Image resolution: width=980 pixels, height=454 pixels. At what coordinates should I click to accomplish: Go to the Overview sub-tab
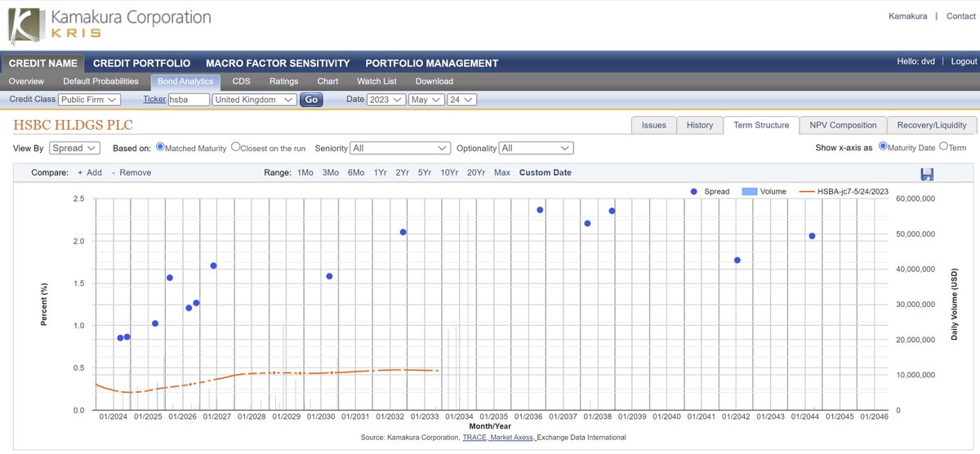tap(26, 82)
